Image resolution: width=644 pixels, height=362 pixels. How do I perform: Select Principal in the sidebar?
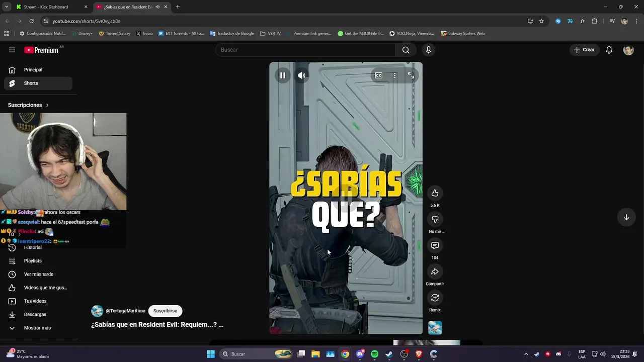click(x=38, y=70)
